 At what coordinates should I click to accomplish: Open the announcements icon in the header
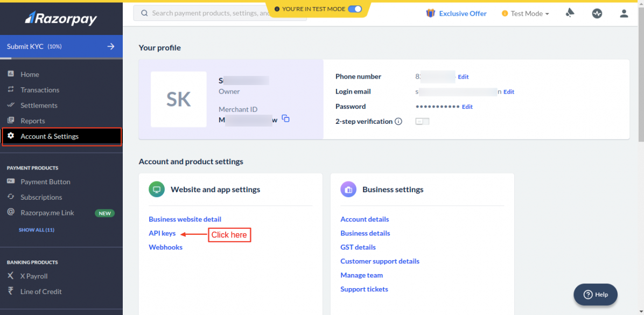(x=570, y=13)
